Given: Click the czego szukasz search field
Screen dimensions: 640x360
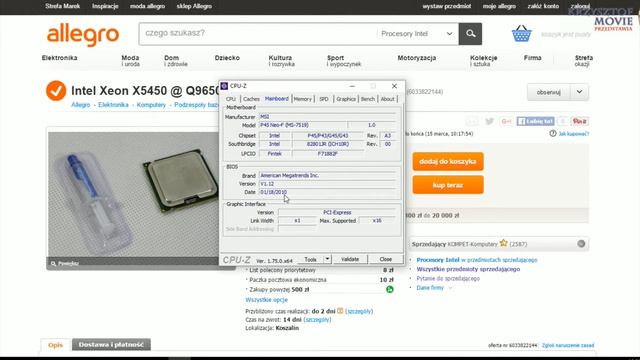Looking at the screenshot, I should [x=258, y=33].
